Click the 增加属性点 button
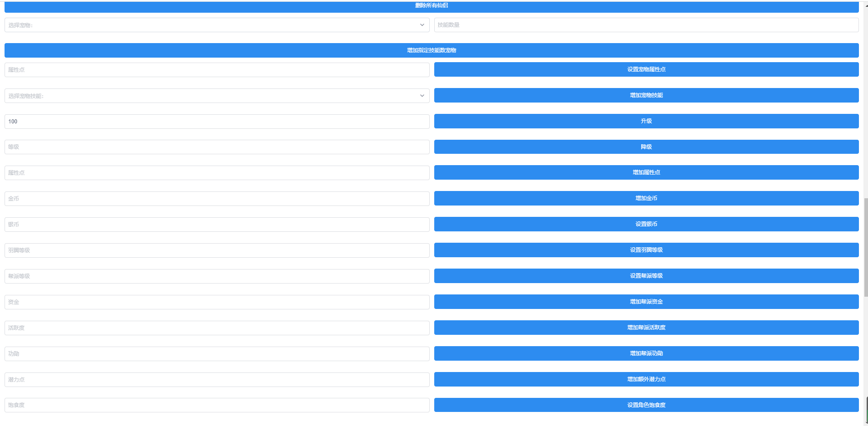The width and height of the screenshot is (868, 426). tap(646, 172)
